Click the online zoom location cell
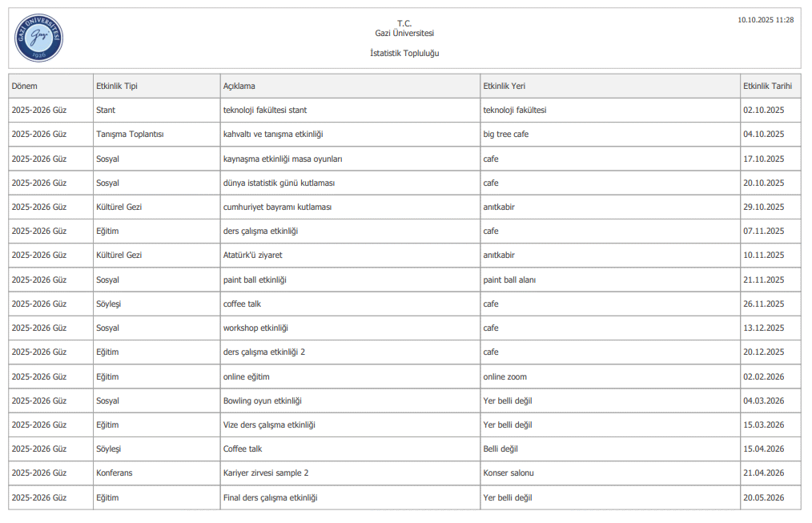 coord(505,376)
